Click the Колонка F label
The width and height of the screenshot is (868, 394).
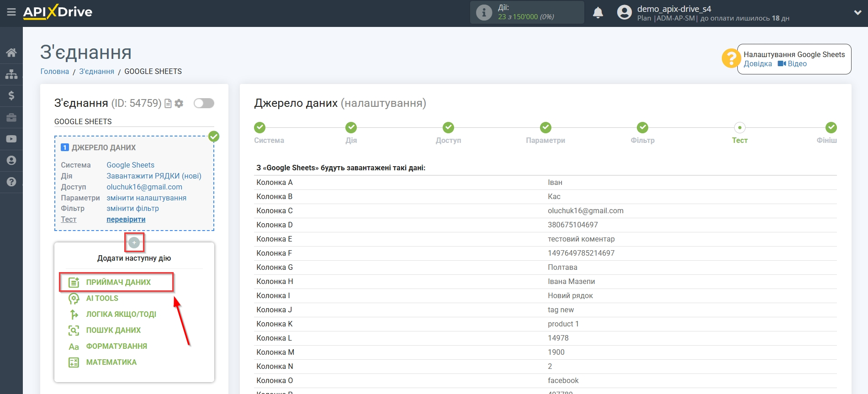point(274,253)
